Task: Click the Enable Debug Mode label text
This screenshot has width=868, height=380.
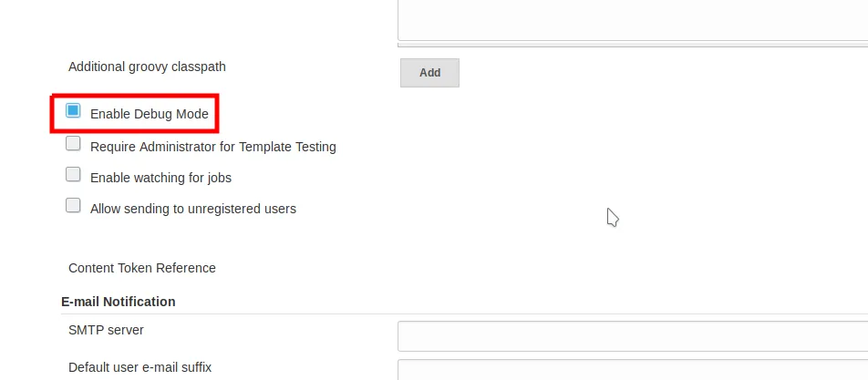Action: coord(149,115)
